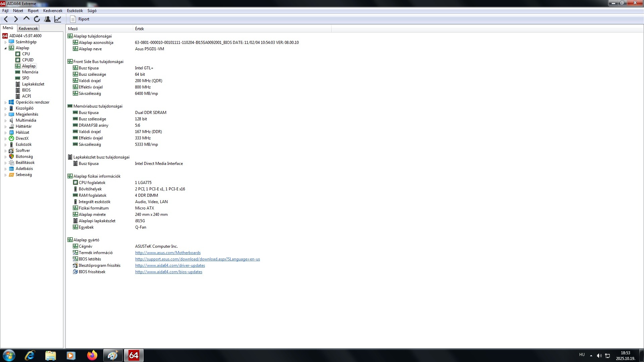644x362 pixels.
Task: Click the Back navigation arrow
Action: tap(6, 19)
